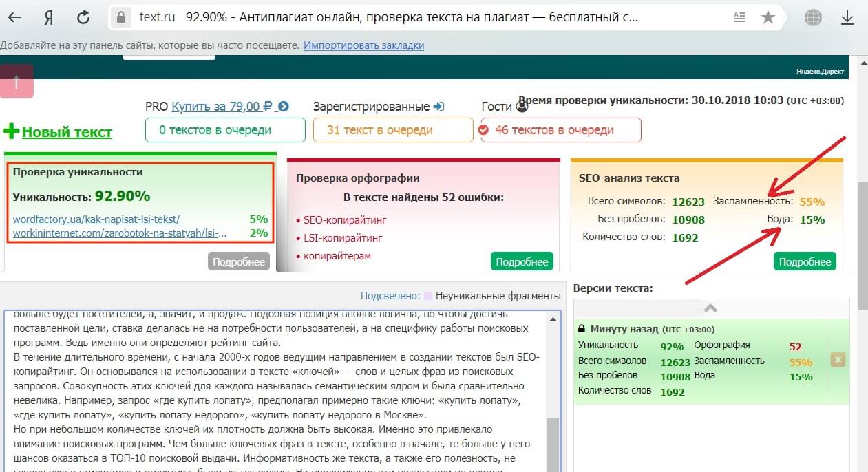Click scrollbar up arrow in text area
868x472 pixels.
coord(554,319)
